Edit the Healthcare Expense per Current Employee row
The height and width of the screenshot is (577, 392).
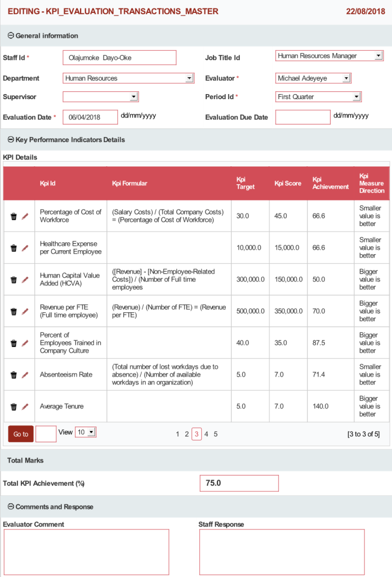pyautogui.click(x=25, y=248)
